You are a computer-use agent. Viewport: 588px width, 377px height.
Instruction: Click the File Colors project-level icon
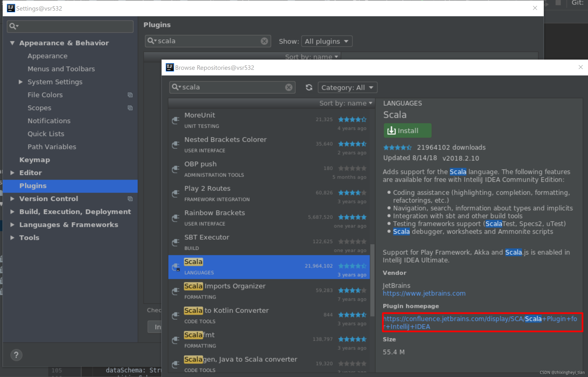point(130,95)
